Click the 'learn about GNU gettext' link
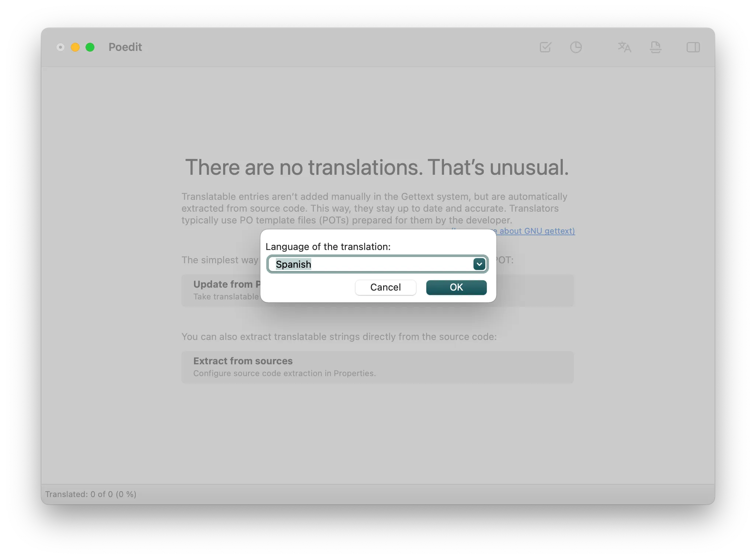756x559 pixels. 531,231
